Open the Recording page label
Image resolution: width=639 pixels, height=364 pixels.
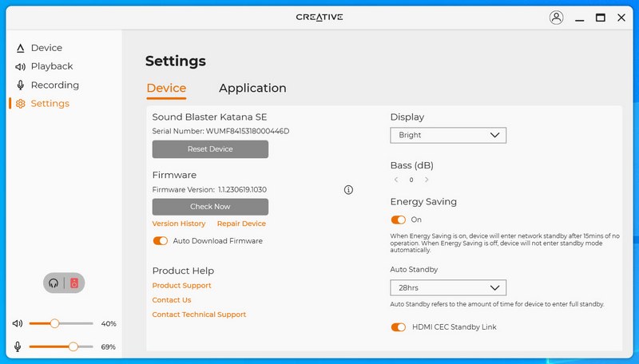(x=55, y=85)
